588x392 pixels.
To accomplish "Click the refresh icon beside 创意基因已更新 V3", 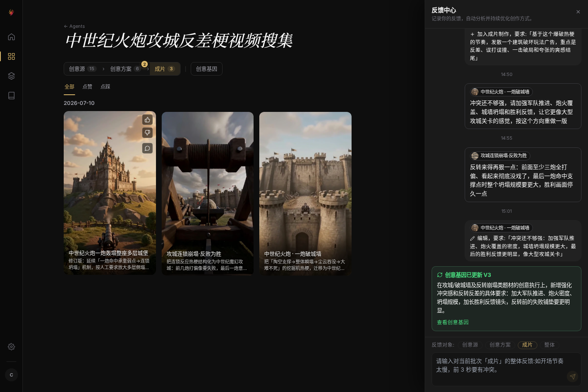I will pos(440,275).
